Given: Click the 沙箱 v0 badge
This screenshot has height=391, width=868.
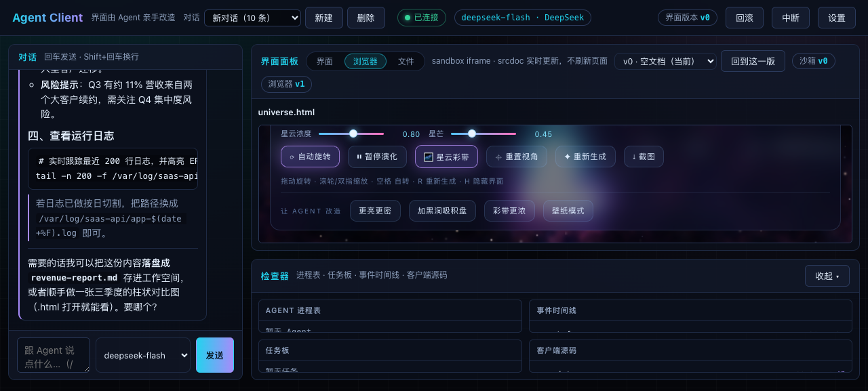Looking at the screenshot, I should pos(814,61).
